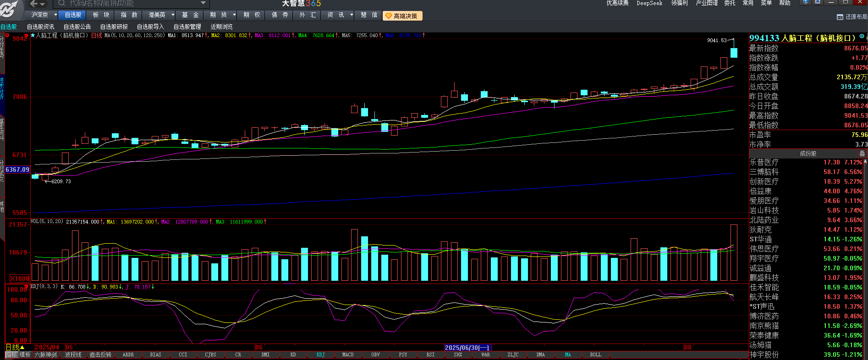
Task: Select the RSI indicator tab
Action: (430, 355)
